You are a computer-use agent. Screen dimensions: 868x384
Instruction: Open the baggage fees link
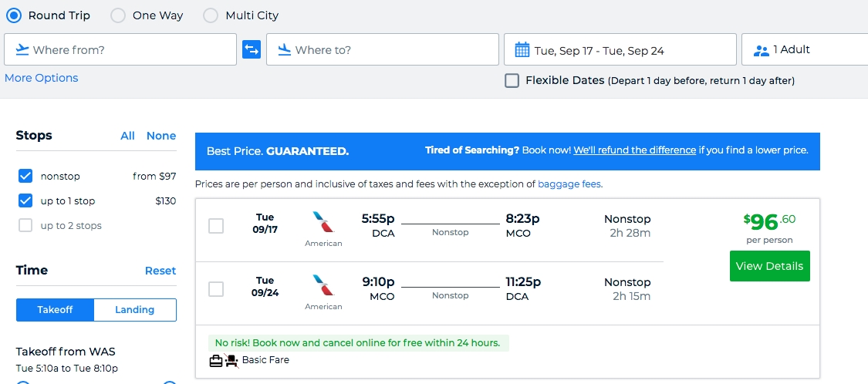point(569,184)
